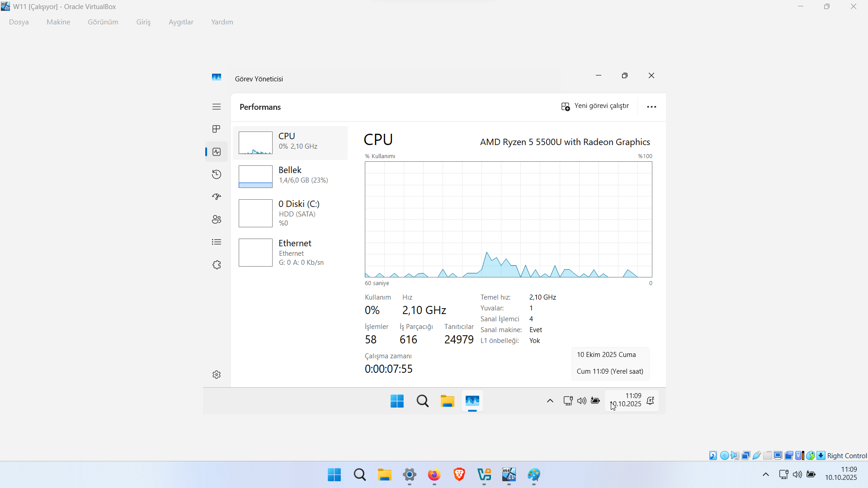Open Task Manager hamburger navigation menu
The image size is (868, 488).
(217, 107)
